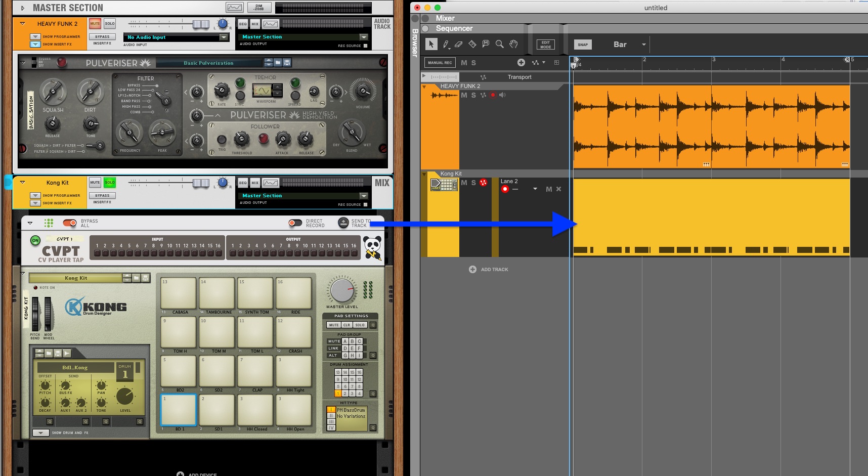Solo the HEAVY FUNK 2 rack channel
868x476 pixels.
tap(110, 23)
